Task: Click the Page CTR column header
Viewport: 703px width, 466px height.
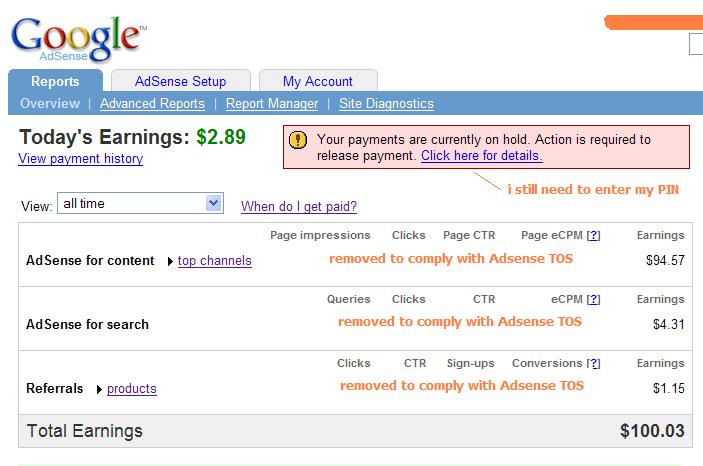Action: click(x=469, y=235)
